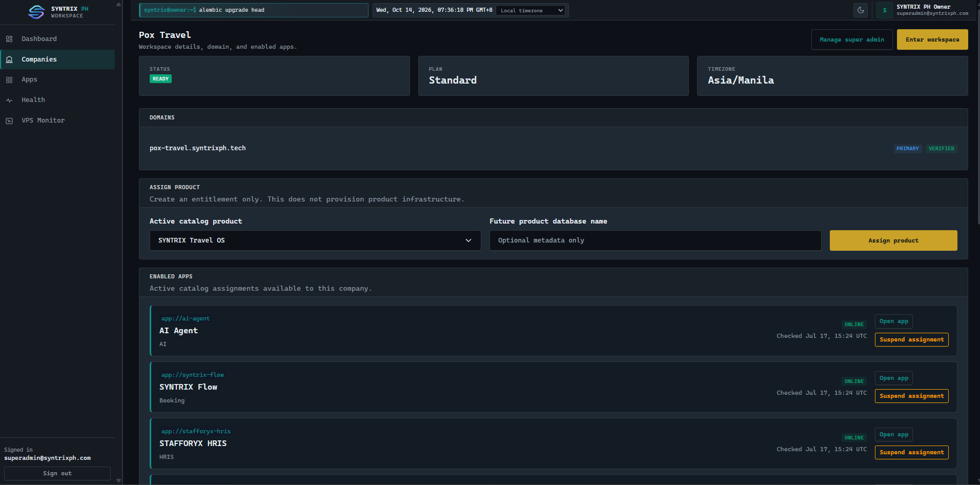Click the VERIFIED domain badge

(942, 149)
